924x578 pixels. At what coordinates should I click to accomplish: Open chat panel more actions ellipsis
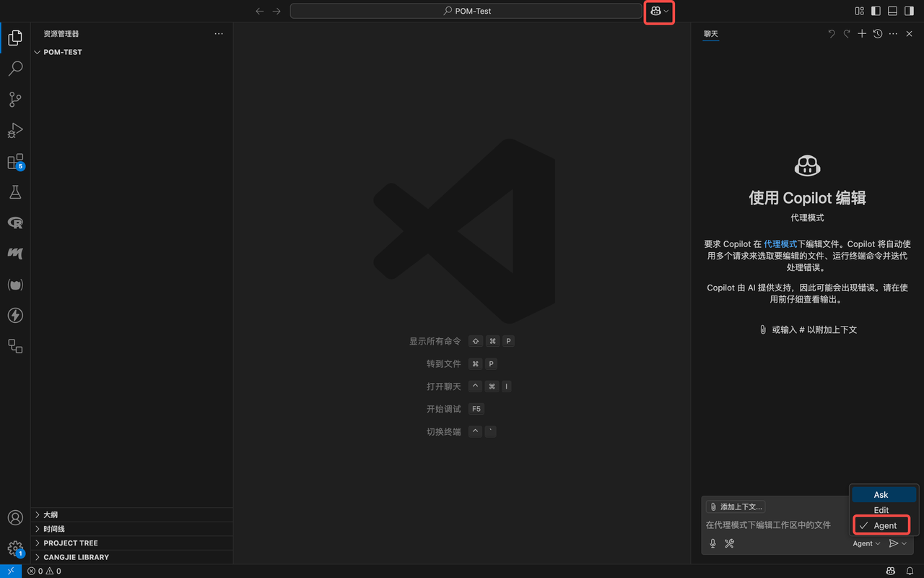(x=894, y=34)
